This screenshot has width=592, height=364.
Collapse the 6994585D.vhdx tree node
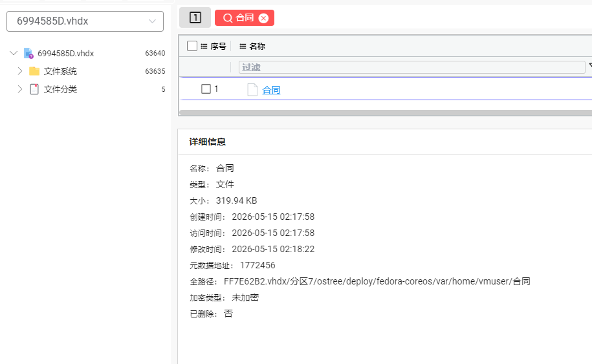tap(14, 53)
